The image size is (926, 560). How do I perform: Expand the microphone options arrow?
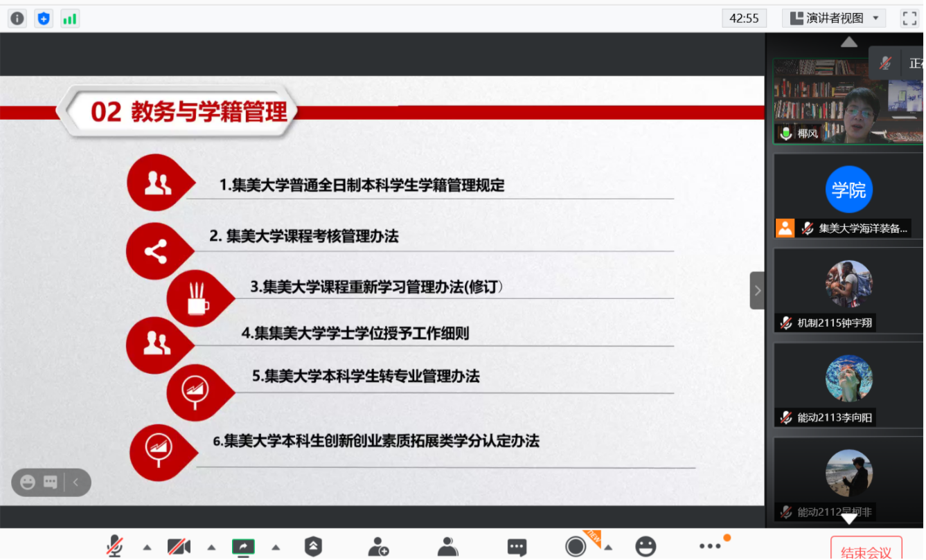[x=147, y=548]
